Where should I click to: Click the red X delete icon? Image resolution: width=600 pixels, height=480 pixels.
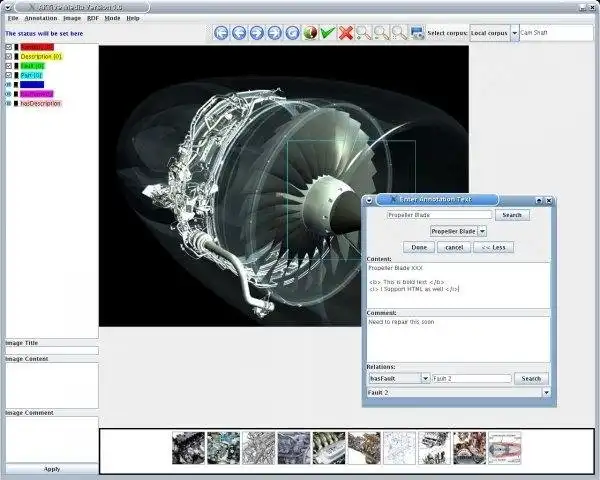346,33
